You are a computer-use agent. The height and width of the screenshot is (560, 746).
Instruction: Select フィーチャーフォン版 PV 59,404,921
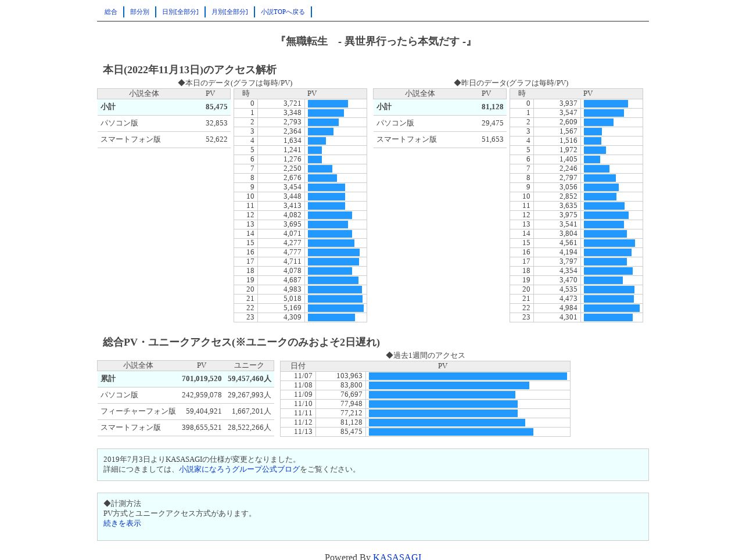pyautogui.click(x=203, y=411)
